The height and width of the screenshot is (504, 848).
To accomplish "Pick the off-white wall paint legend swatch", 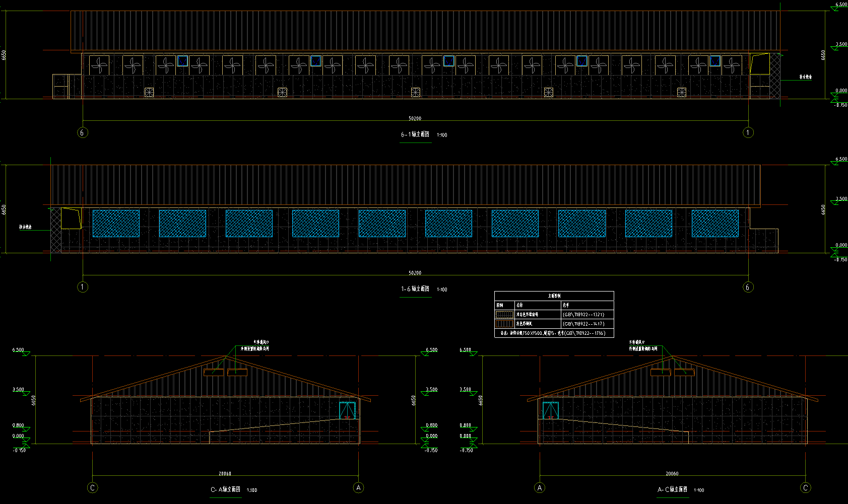I will [x=504, y=315].
